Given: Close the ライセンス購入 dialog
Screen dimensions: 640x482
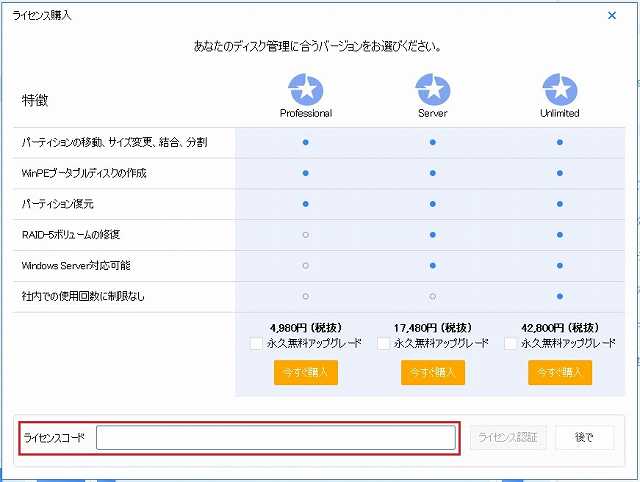Looking at the screenshot, I should click(x=611, y=16).
